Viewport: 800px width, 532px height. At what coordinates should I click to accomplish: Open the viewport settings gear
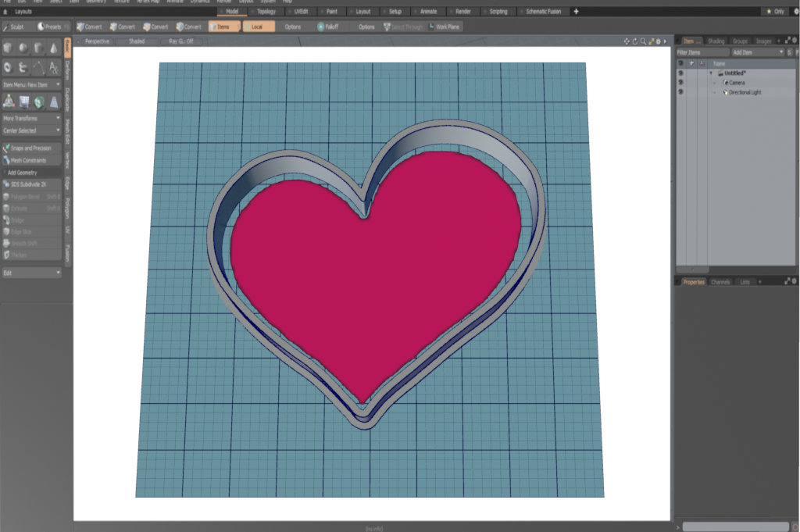pyautogui.click(x=657, y=41)
